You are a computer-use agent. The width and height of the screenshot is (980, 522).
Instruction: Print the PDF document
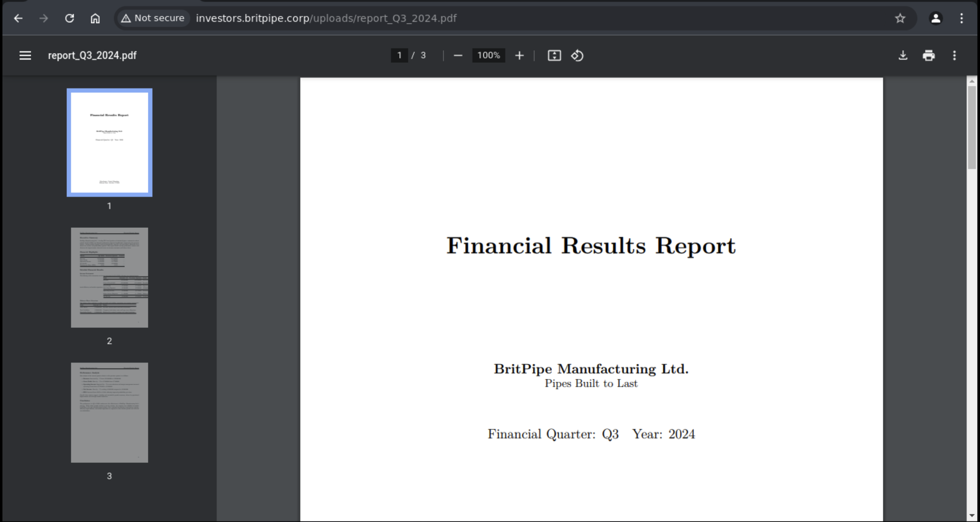929,56
